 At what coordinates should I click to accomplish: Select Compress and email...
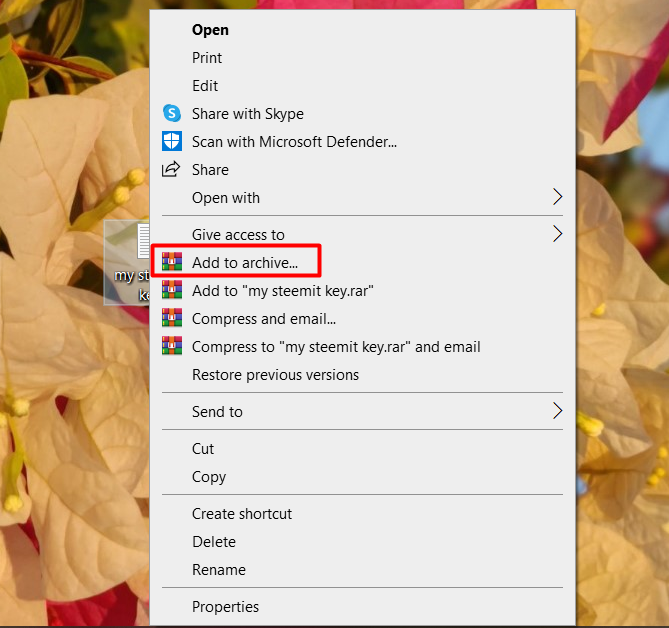coord(362,319)
